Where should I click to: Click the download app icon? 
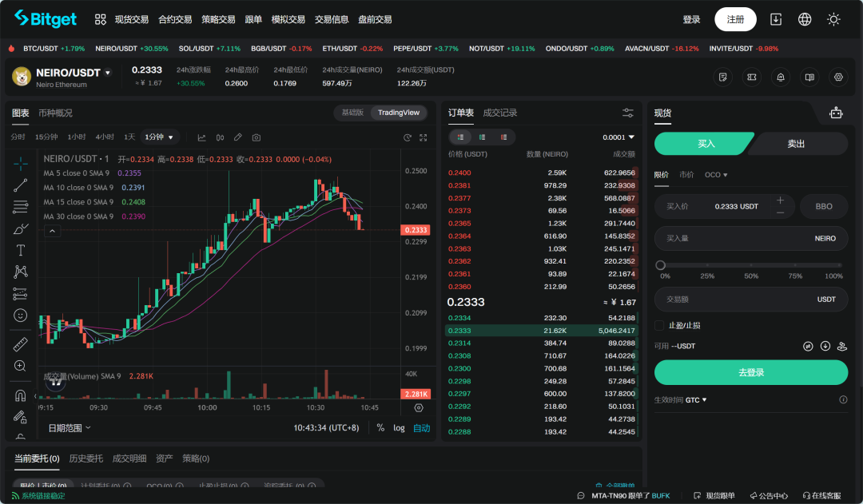pyautogui.click(x=775, y=20)
